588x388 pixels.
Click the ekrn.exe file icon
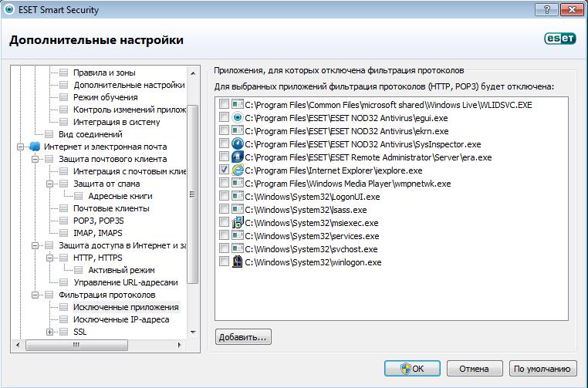pos(238,131)
